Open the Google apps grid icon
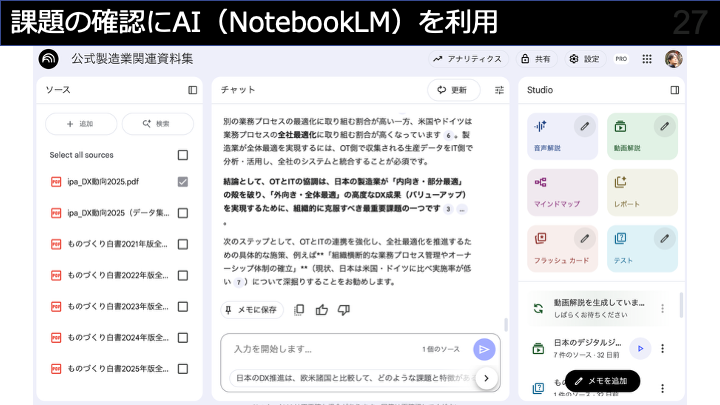The image size is (720, 405). 648,59
